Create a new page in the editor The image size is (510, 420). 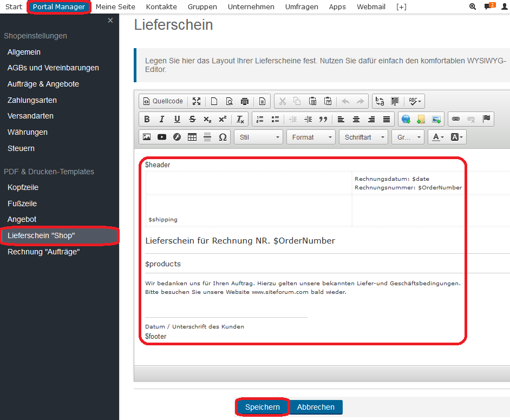click(x=214, y=101)
